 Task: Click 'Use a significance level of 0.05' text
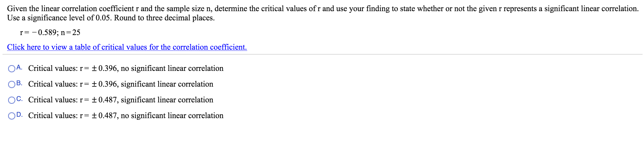tap(59, 18)
